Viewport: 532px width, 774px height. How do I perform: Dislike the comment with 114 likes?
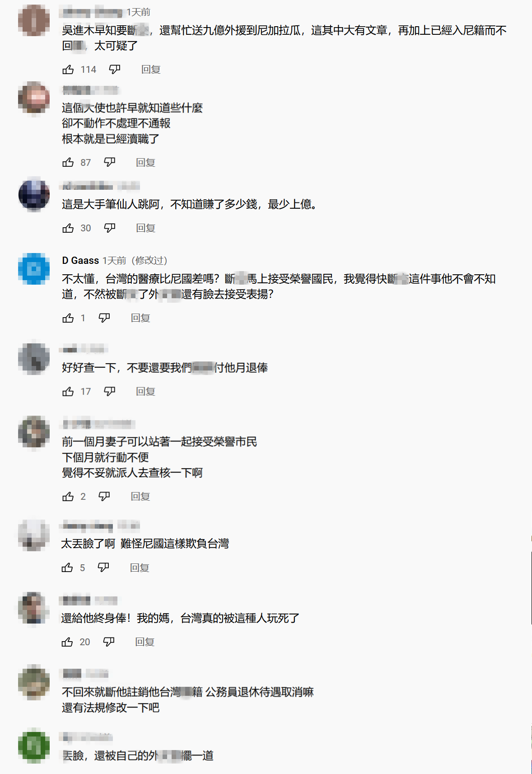click(115, 70)
